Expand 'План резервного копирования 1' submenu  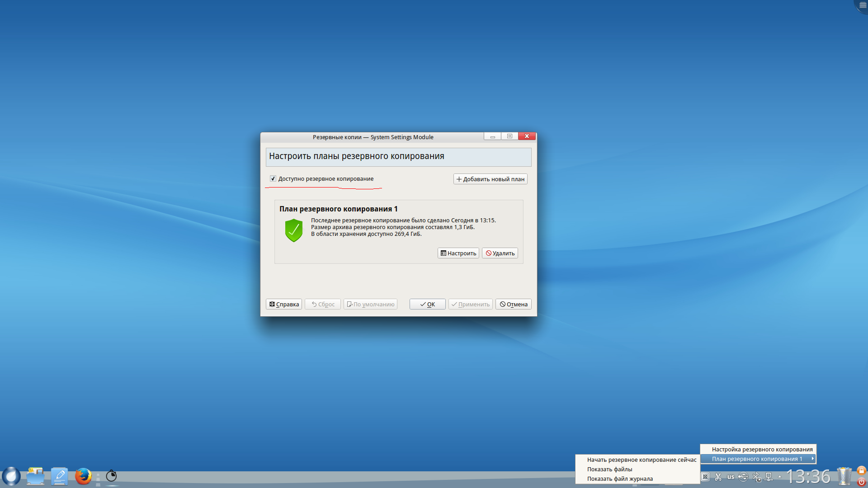click(x=758, y=459)
